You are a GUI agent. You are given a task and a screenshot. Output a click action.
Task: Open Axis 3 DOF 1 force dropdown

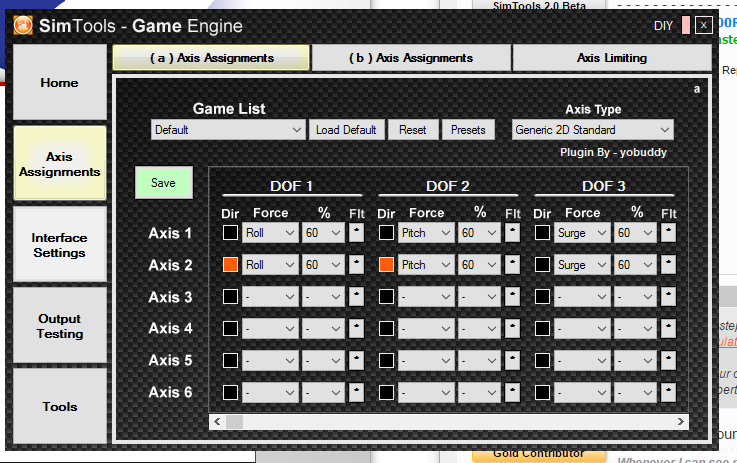270,297
